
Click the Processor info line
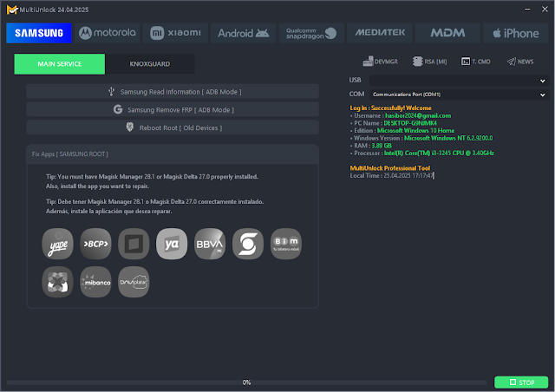pyautogui.click(x=424, y=154)
